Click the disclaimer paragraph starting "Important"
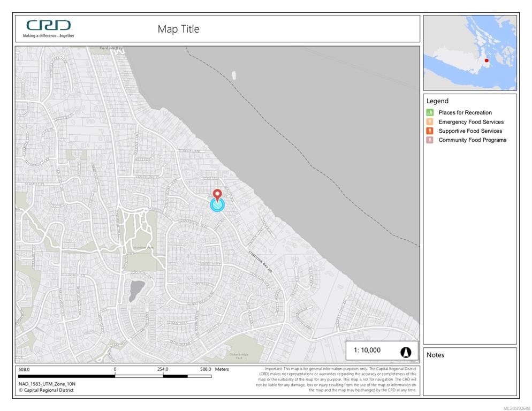 pos(336,379)
